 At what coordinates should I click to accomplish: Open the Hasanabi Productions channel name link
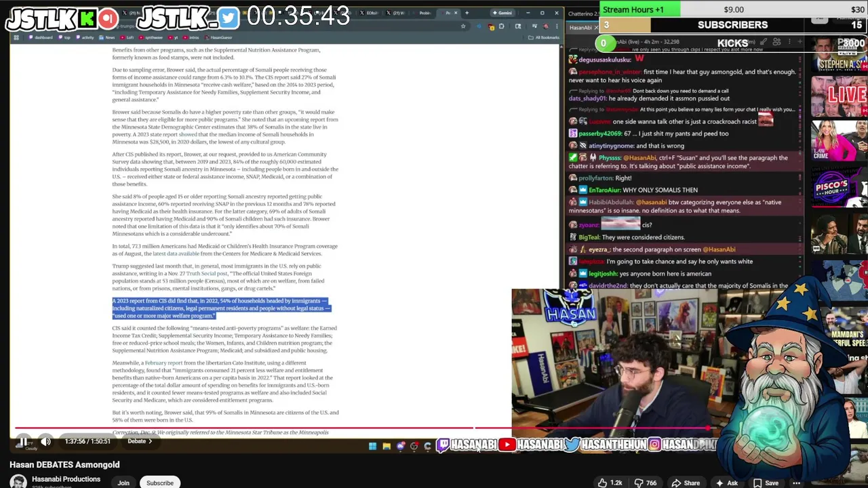tap(66, 479)
